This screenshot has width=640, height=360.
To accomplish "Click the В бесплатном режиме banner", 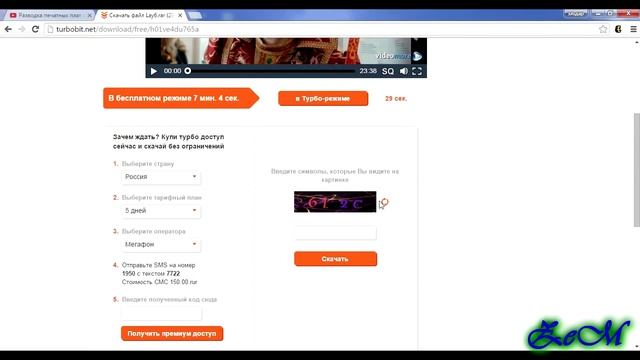I will point(181,98).
